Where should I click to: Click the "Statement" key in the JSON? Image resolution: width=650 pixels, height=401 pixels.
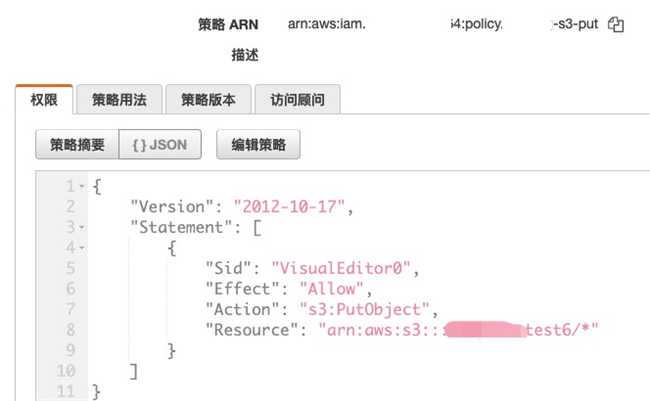[x=181, y=227]
